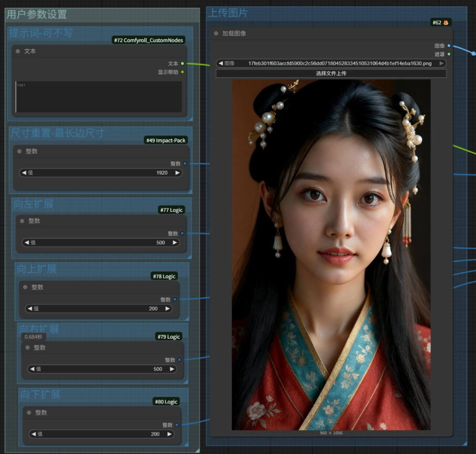Click the 整数 output port of node #78

tap(175, 299)
